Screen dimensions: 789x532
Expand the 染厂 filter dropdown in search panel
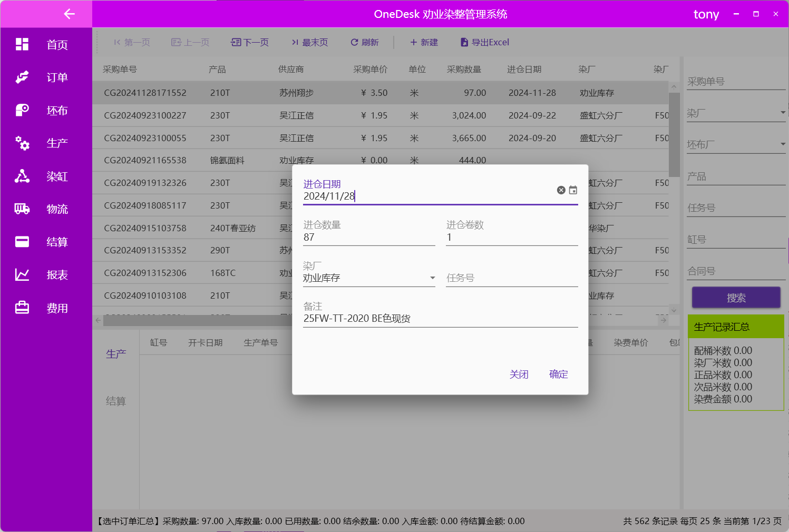coord(783,113)
